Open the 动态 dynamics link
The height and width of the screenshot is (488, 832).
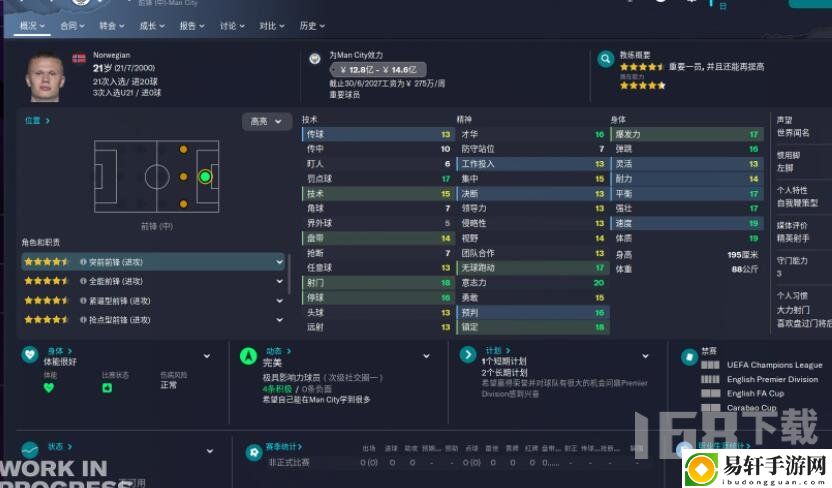pyautogui.click(x=278, y=351)
